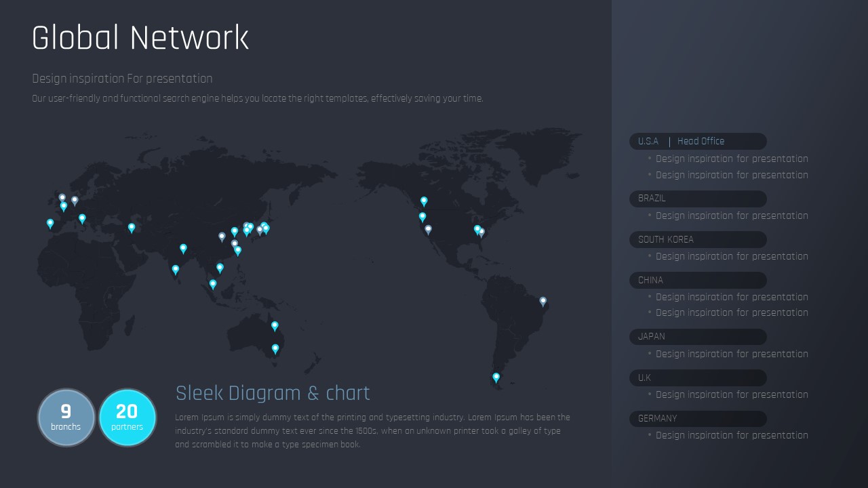Select the bullet text under U.K
This screenshot has width=868, height=488.
732,394
